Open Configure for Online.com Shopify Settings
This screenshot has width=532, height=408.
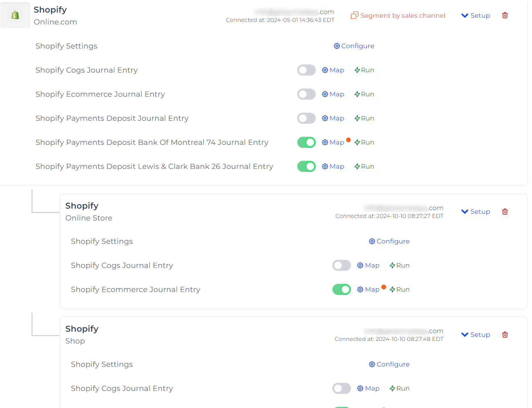coord(354,46)
